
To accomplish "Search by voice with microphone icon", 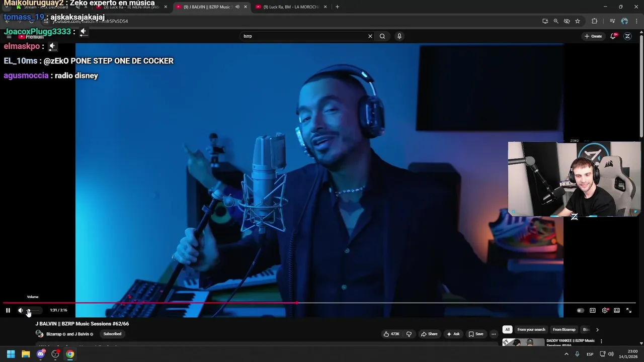I will [x=399, y=36].
